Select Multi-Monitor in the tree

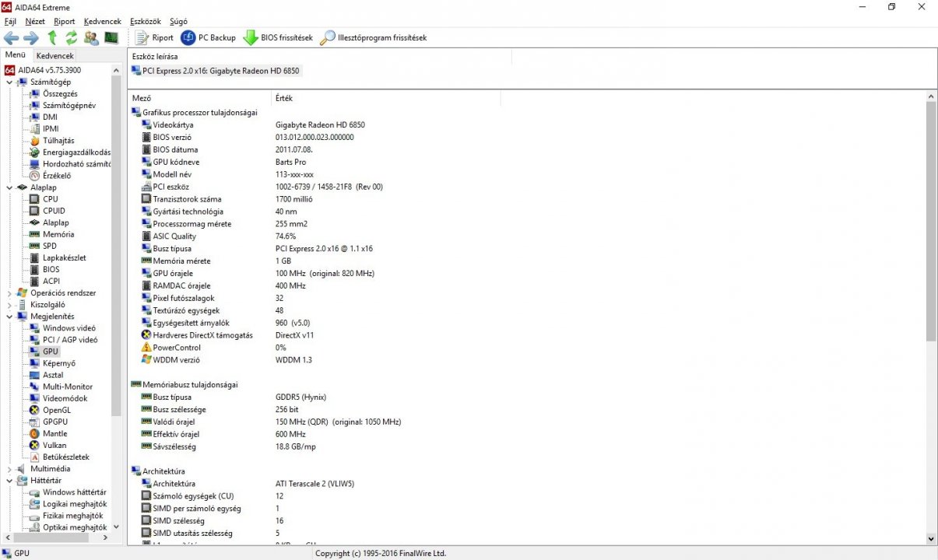68,387
